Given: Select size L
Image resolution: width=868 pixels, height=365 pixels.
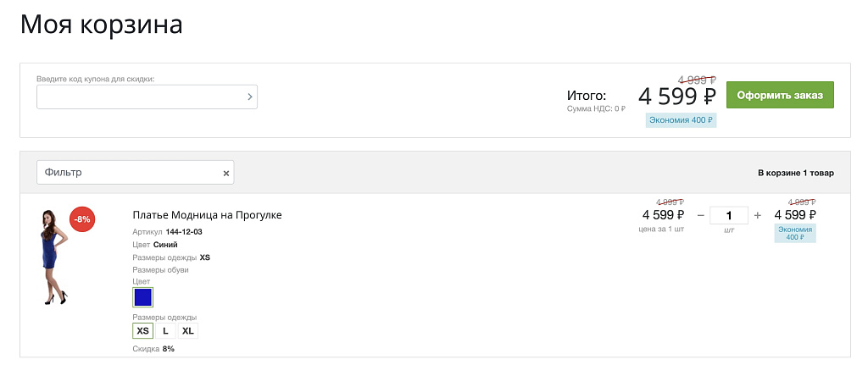Looking at the screenshot, I should [165, 330].
